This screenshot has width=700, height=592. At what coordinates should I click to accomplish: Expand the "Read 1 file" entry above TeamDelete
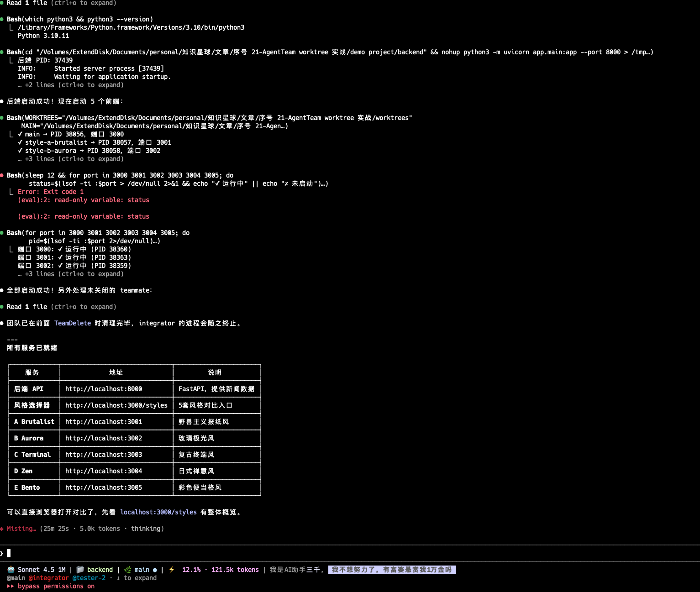(62, 307)
